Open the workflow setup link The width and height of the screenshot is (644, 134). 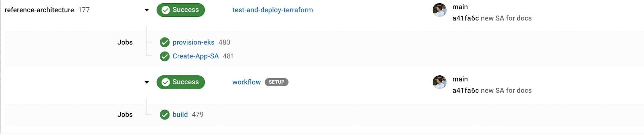(246, 82)
